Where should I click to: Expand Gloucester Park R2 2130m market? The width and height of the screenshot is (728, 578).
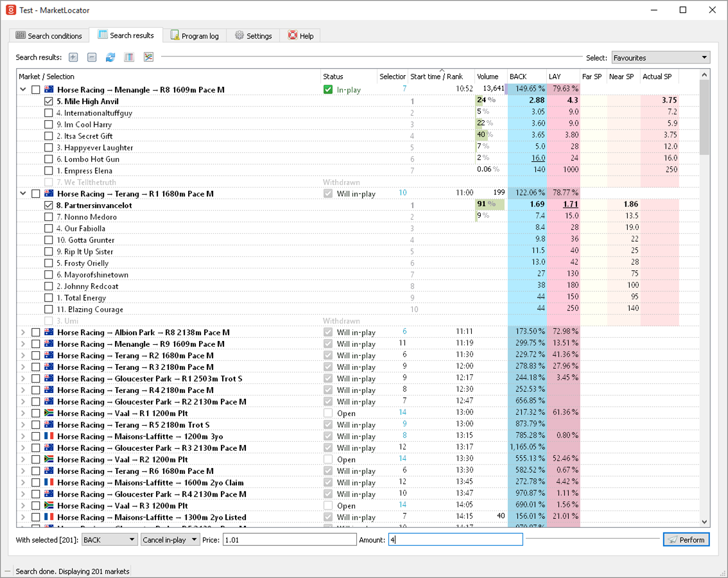point(22,401)
